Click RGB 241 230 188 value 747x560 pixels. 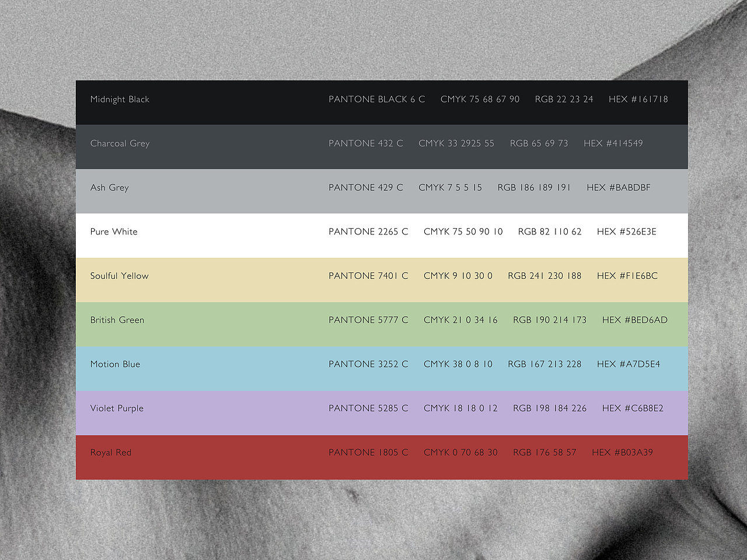pos(544,276)
